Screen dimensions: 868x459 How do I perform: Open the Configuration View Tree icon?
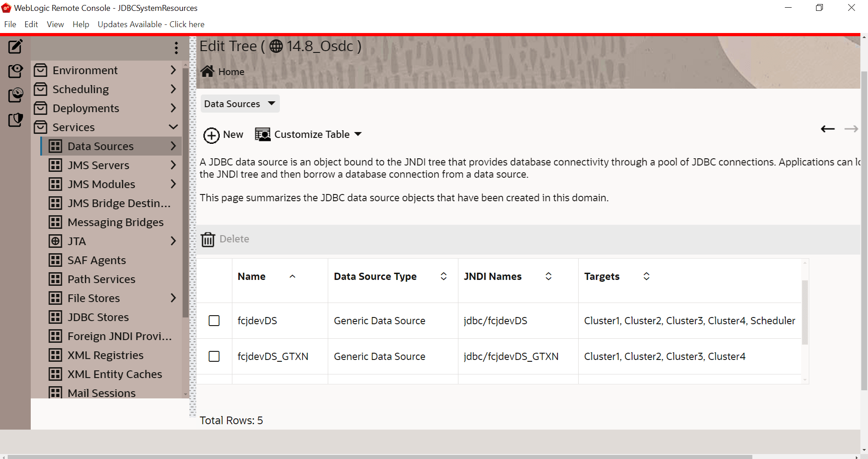15,71
